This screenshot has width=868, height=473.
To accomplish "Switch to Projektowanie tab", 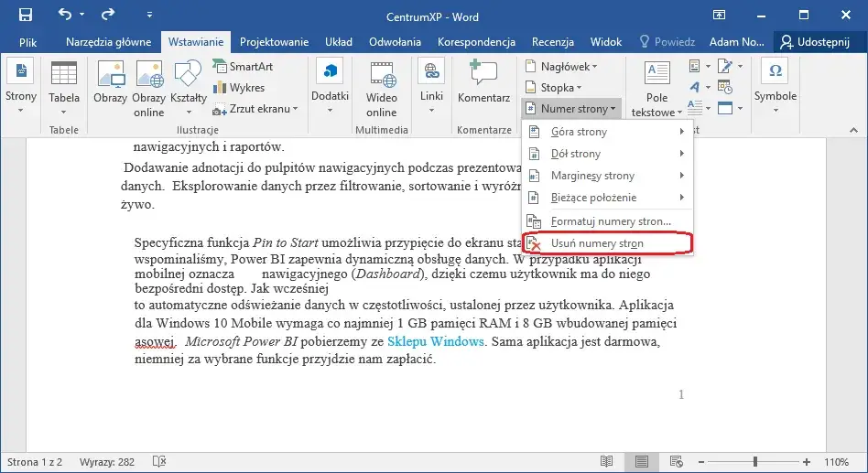I will pos(274,42).
